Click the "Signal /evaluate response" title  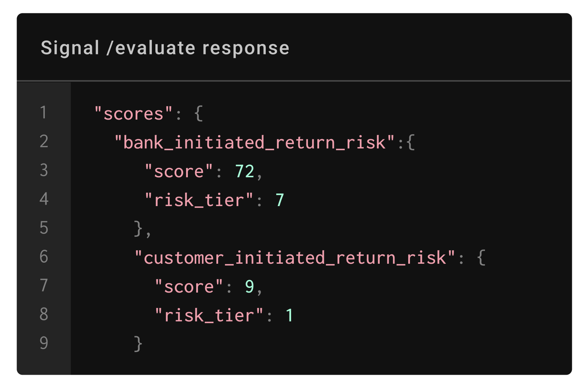click(x=165, y=48)
